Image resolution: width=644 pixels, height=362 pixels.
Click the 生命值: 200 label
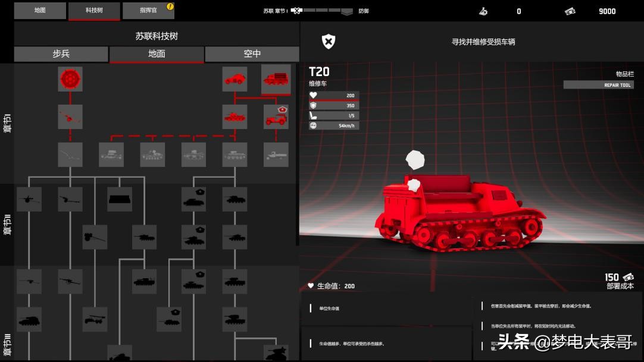(332, 286)
